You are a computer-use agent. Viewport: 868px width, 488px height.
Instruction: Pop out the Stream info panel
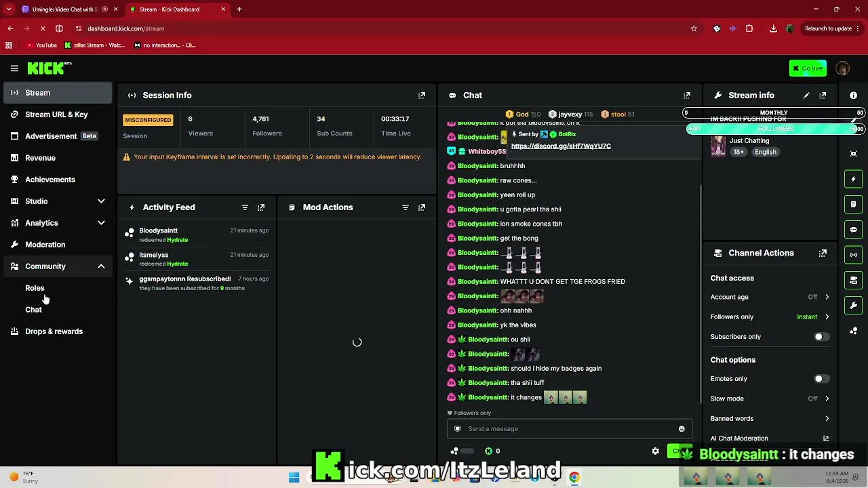[x=823, y=96]
